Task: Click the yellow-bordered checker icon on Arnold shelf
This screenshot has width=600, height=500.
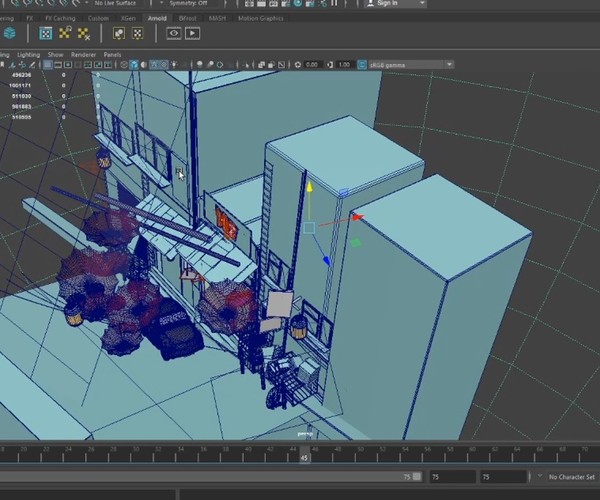Action: click(138, 33)
